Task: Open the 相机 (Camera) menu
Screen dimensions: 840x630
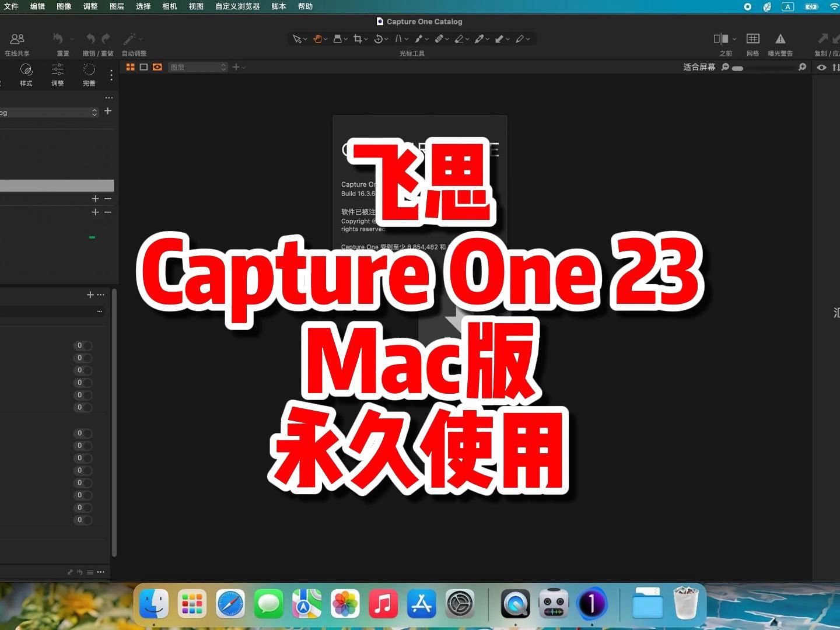Action: 169,6
